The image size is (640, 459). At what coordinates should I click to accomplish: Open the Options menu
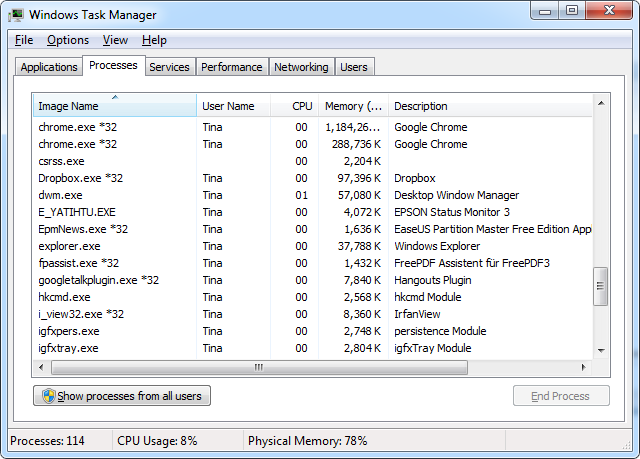(68, 40)
